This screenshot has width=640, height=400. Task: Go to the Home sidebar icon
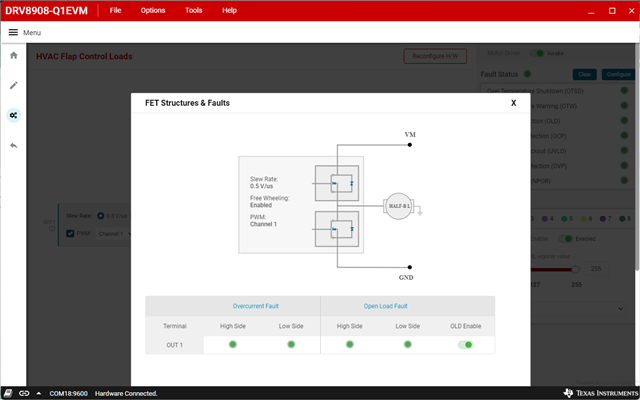(13, 55)
